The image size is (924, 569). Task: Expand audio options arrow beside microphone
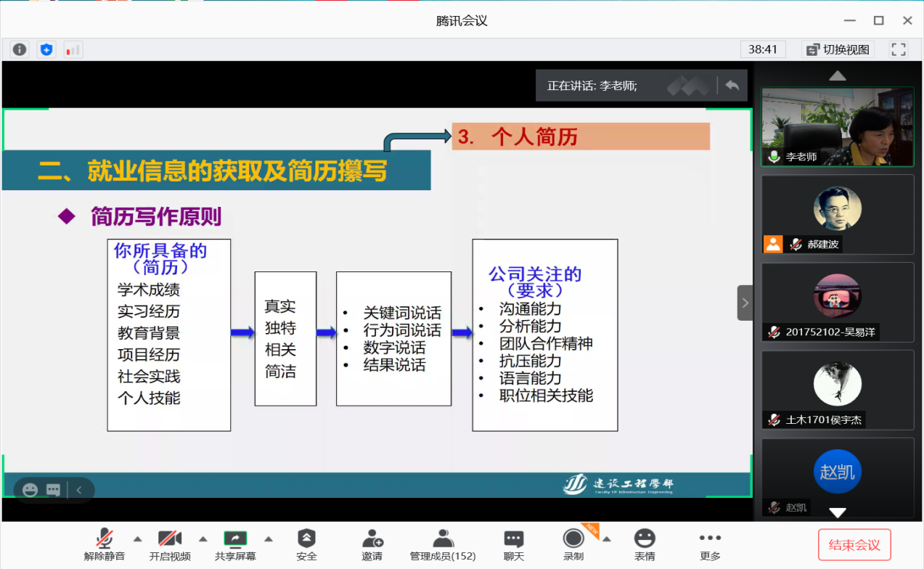tap(137, 539)
